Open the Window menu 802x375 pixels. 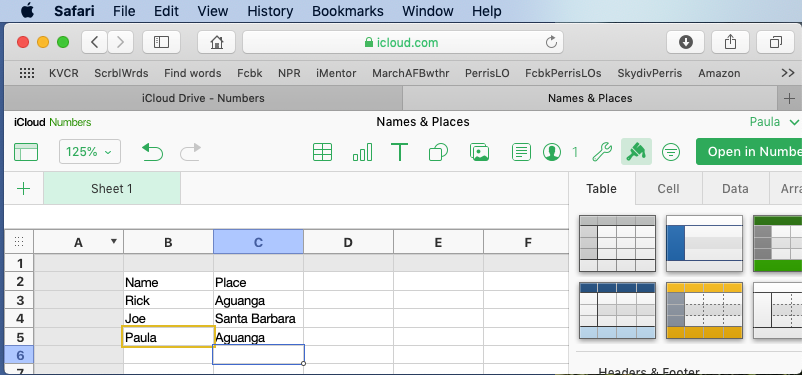tap(428, 11)
